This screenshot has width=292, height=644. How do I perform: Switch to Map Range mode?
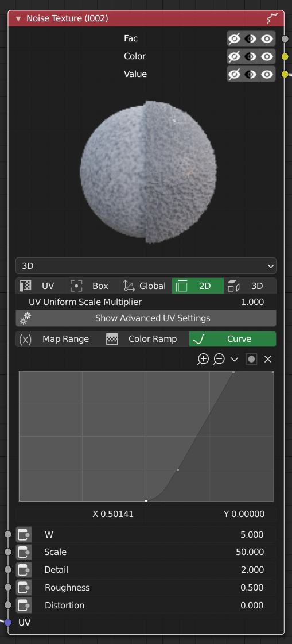[59, 339]
